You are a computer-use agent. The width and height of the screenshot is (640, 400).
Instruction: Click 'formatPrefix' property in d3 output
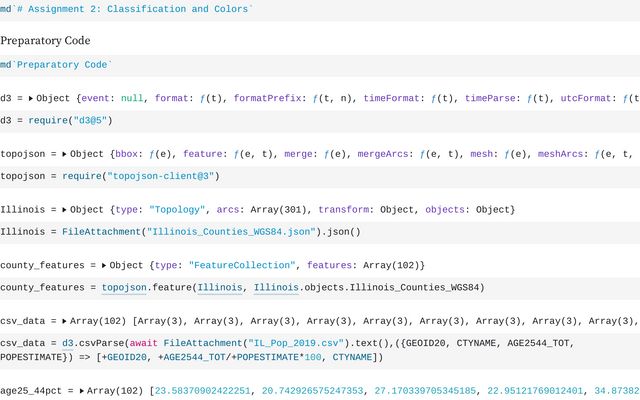coord(267,98)
